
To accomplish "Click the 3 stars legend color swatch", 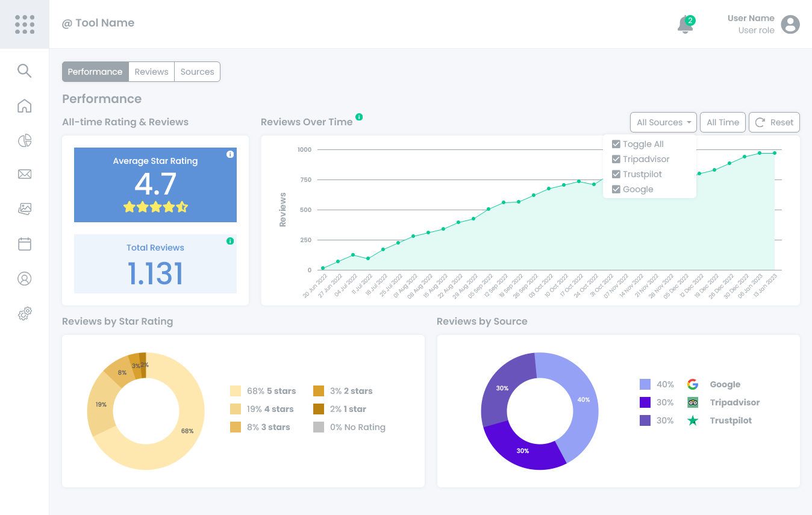I will click(x=236, y=427).
